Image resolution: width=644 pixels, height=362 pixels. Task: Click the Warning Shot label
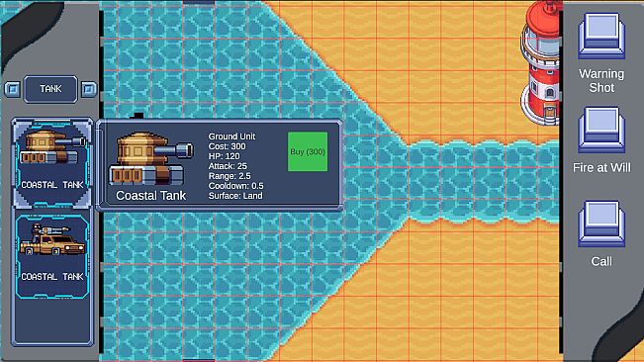coord(601,80)
